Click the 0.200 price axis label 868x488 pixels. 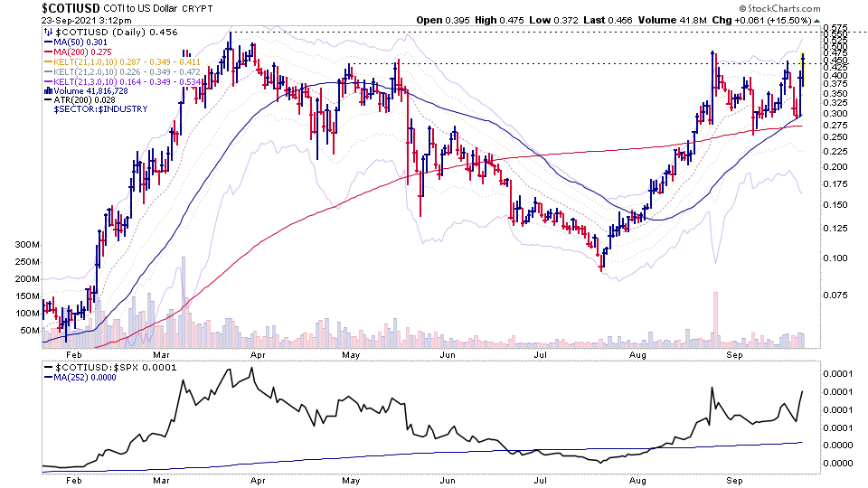[835, 167]
